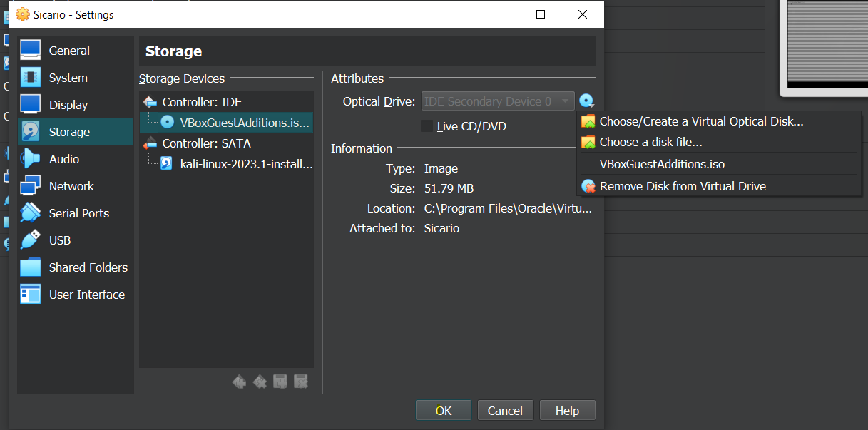868x430 pixels.
Task: Confirm settings with the OK button
Action: (x=444, y=411)
